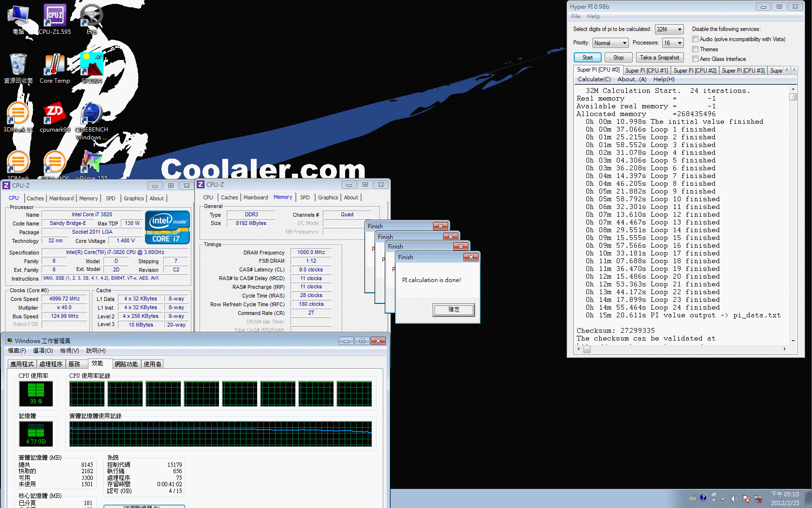Open the SPD tab in Memory CPU-Z window

(x=304, y=197)
